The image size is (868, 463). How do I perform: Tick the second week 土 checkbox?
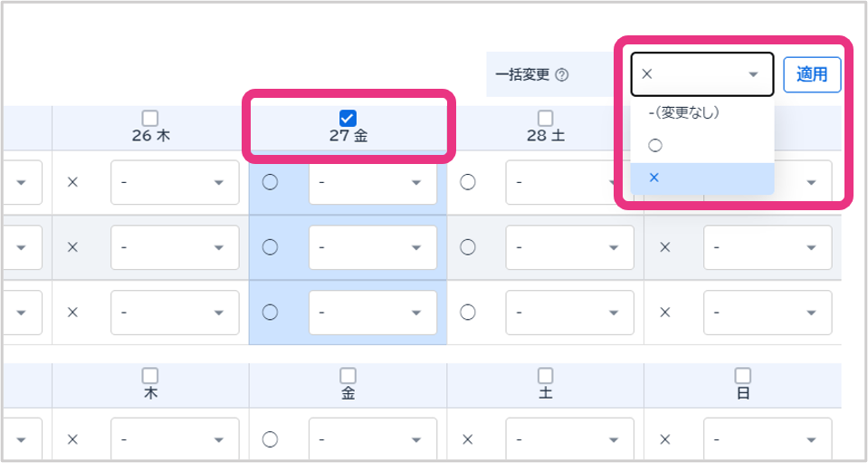click(545, 375)
